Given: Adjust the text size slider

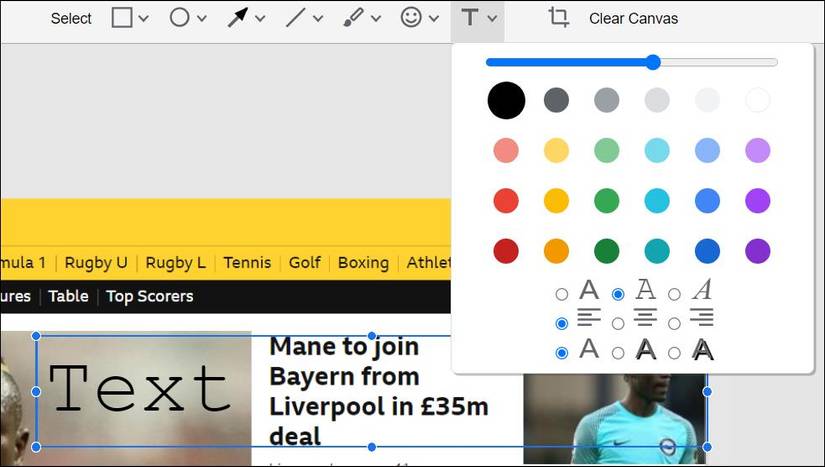Looking at the screenshot, I should coord(631,62).
